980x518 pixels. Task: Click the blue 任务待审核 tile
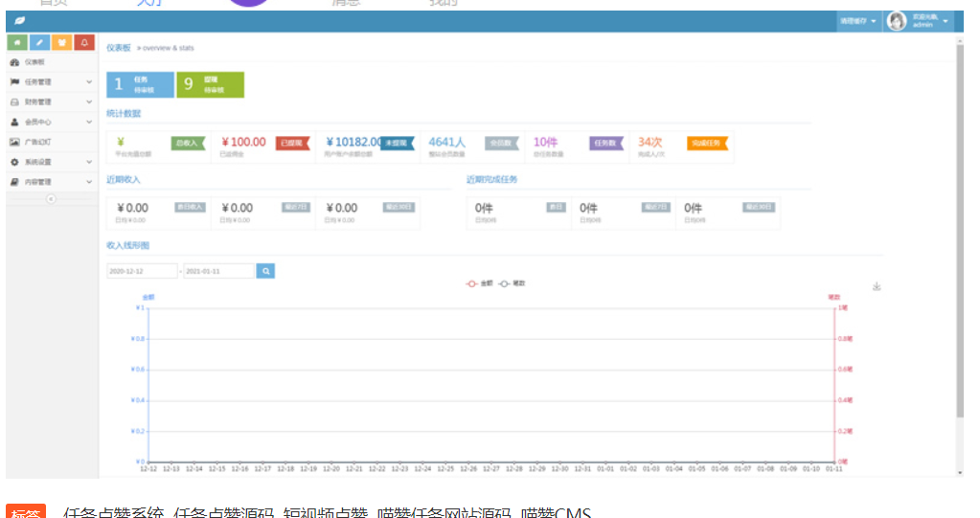tap(140, 84)
